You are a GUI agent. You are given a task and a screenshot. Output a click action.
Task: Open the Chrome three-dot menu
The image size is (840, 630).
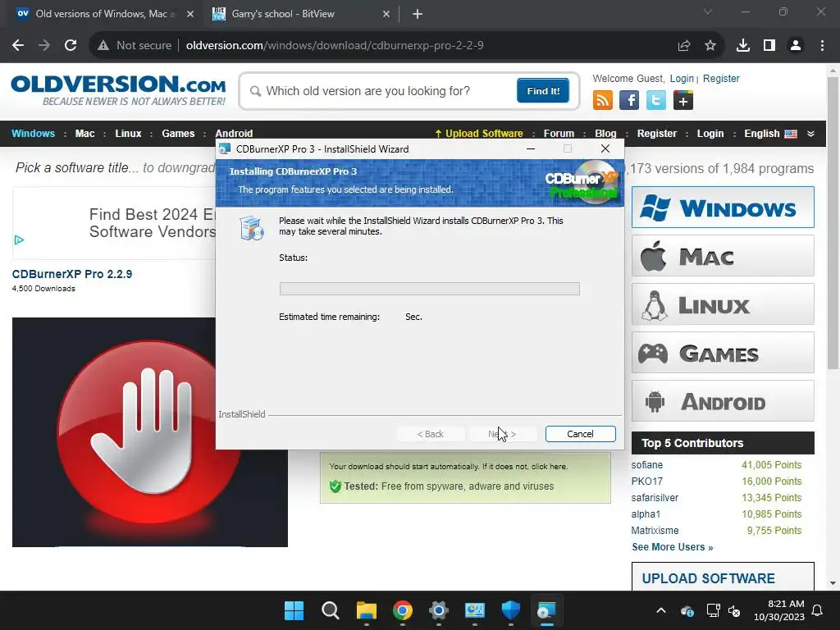pos(822,46)
